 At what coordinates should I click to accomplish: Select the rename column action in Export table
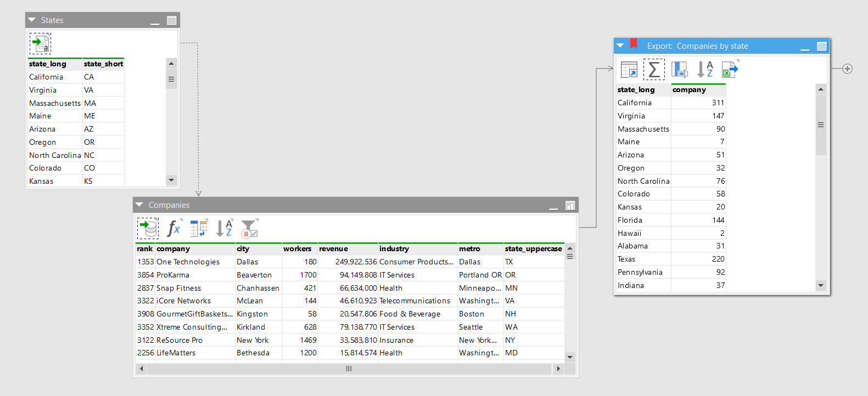pos(680,70)
